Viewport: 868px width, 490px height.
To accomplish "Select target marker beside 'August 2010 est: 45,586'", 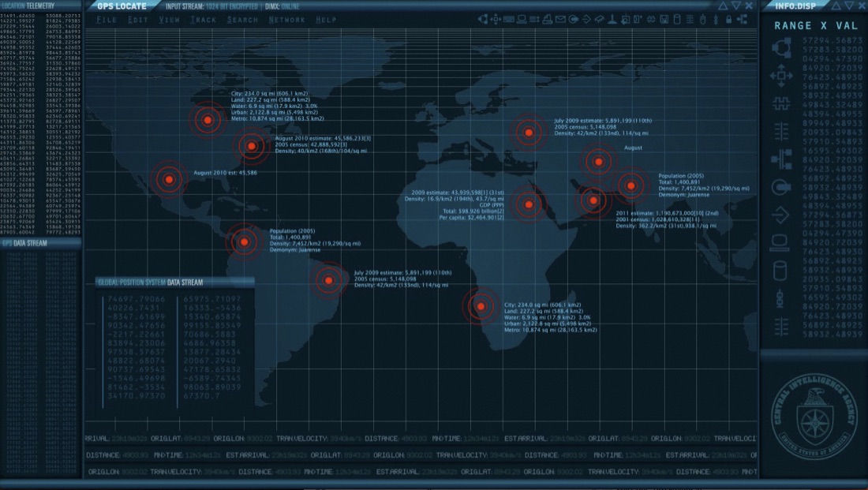I will [169, 179].
